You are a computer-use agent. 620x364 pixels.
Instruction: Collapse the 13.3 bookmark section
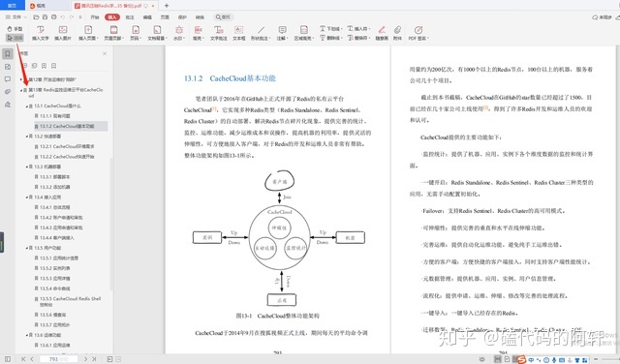27,167
